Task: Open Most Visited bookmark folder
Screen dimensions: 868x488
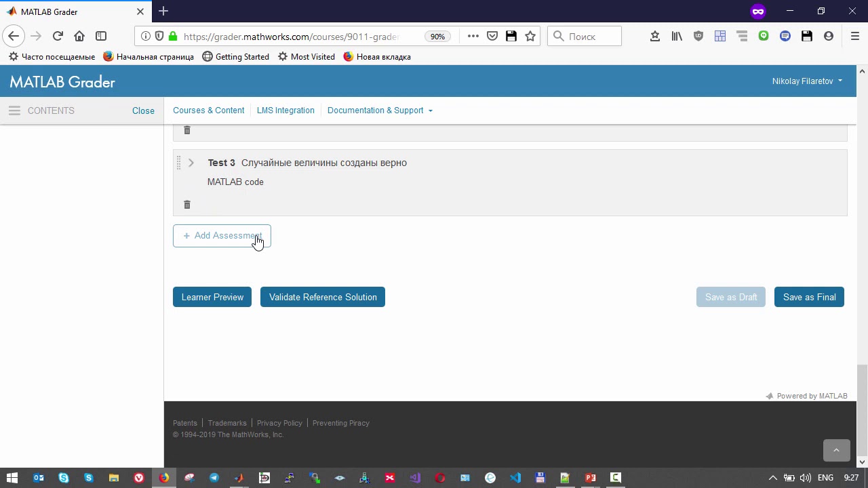Action: click(307, 57)
